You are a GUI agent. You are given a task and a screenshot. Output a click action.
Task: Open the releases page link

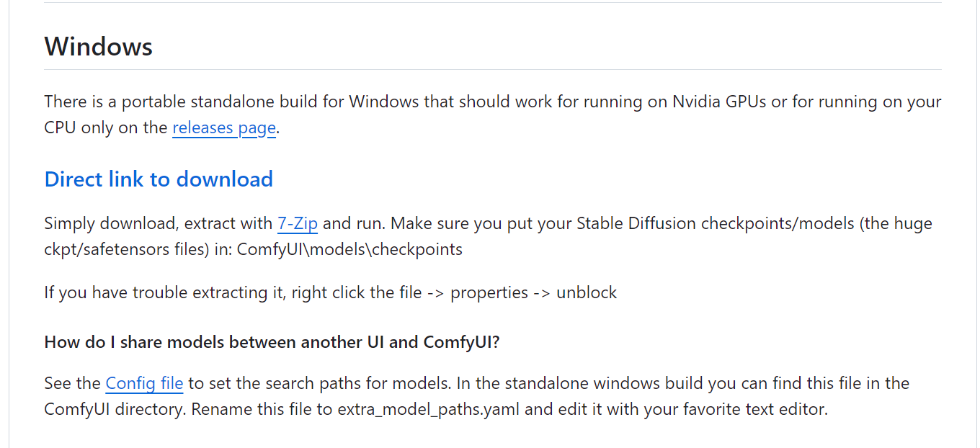point(224,128)
